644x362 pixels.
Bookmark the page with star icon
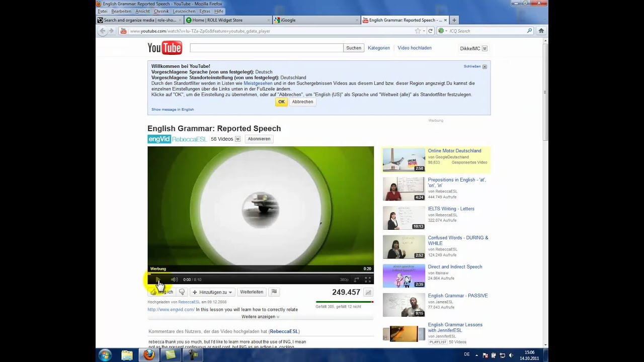[x=417, y=31]
